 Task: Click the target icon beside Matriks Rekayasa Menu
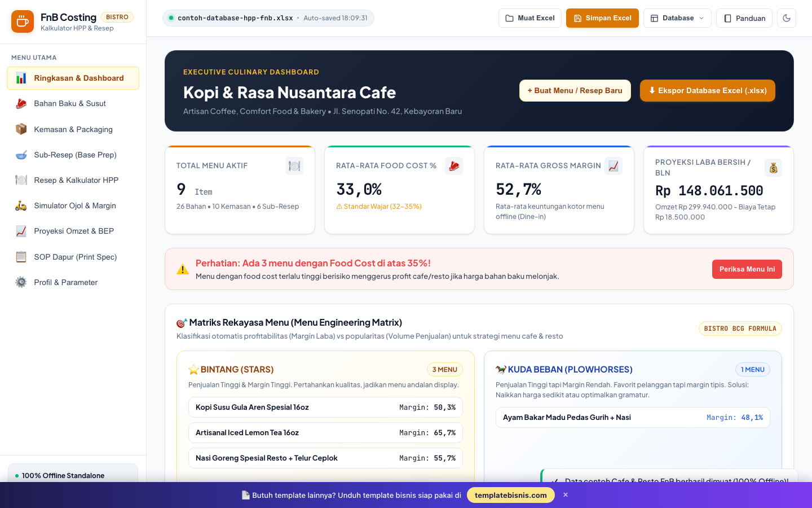pos(182,323)
